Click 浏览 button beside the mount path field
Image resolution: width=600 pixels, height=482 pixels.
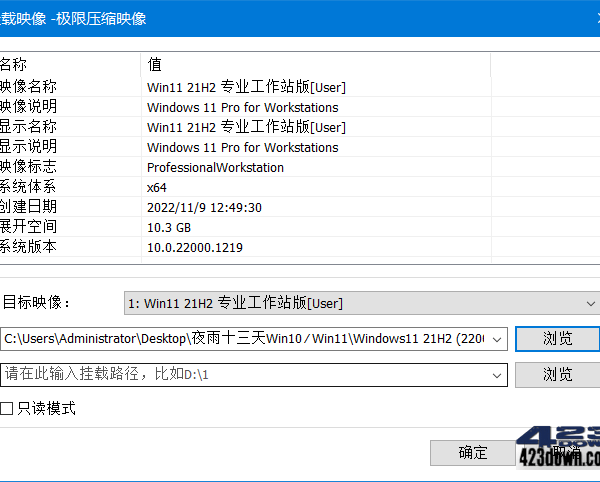(557, 375)
